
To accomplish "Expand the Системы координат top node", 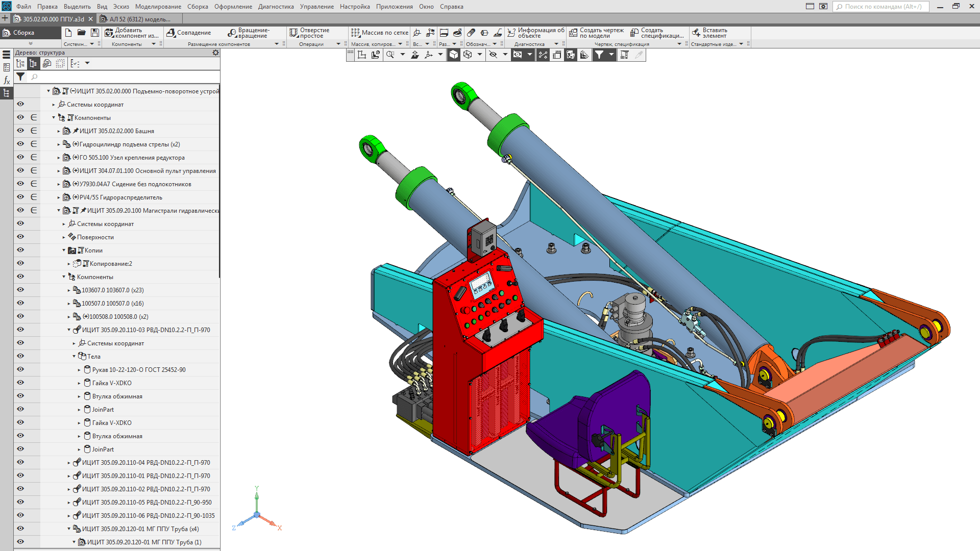I will click(x=54, y=105).
